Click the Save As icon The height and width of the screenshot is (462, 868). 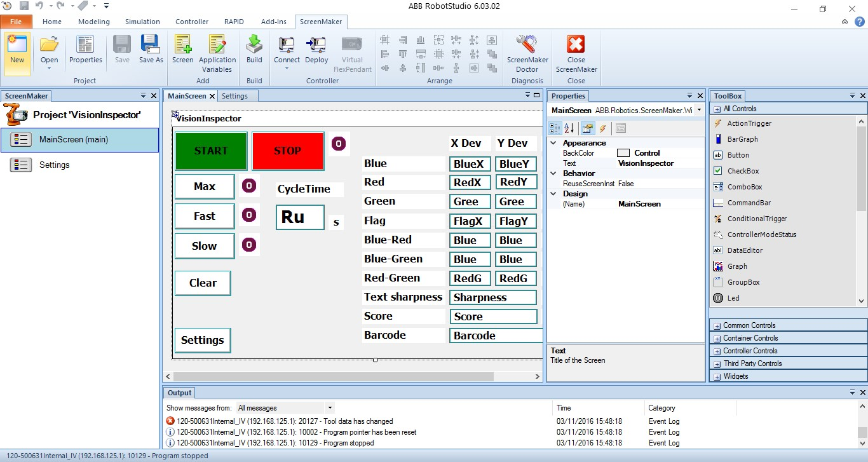[151, 44]
